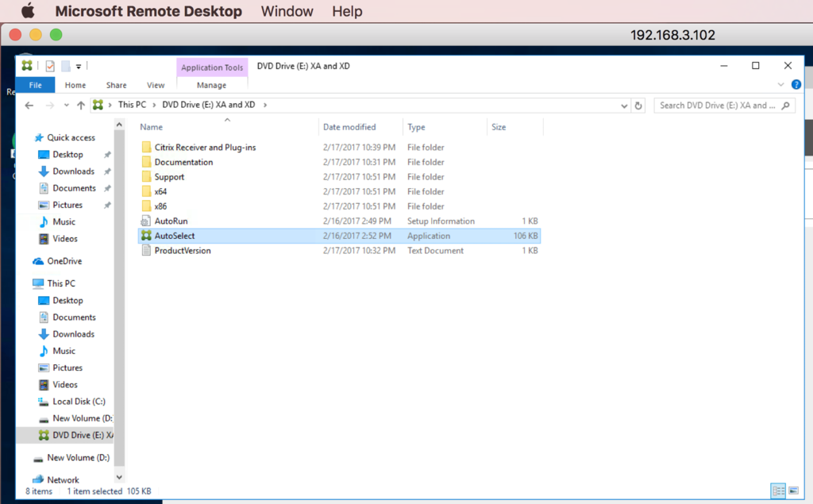
Task: Click DVD Drive (E:) XA and XD breadcrumb
Action: point(209,105)
